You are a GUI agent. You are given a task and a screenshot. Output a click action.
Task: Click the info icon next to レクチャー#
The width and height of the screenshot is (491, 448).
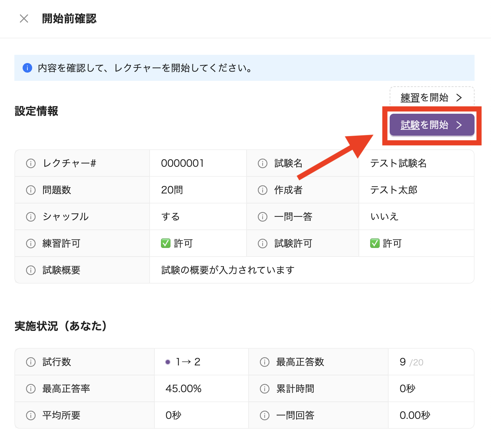click(x=31, y=163)
